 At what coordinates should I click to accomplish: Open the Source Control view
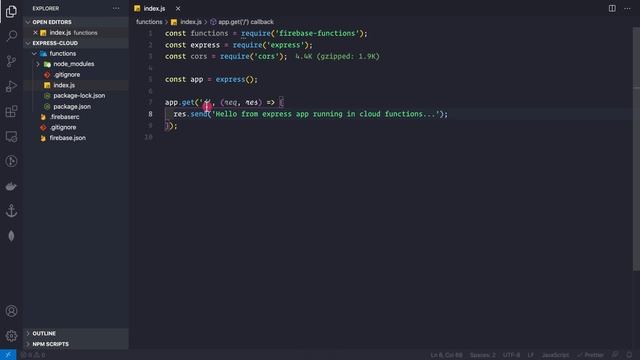[11, 61]
